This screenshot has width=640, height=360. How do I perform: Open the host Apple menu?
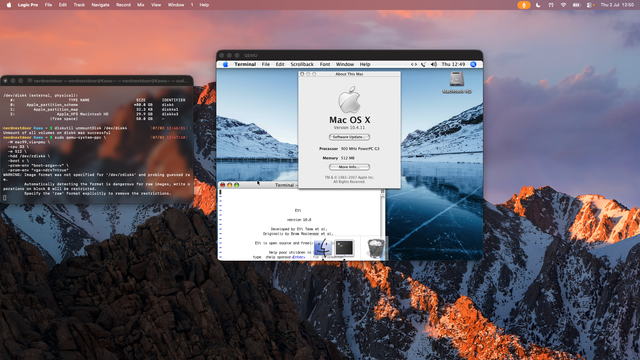pyautogui.click(x=9, y=5)
